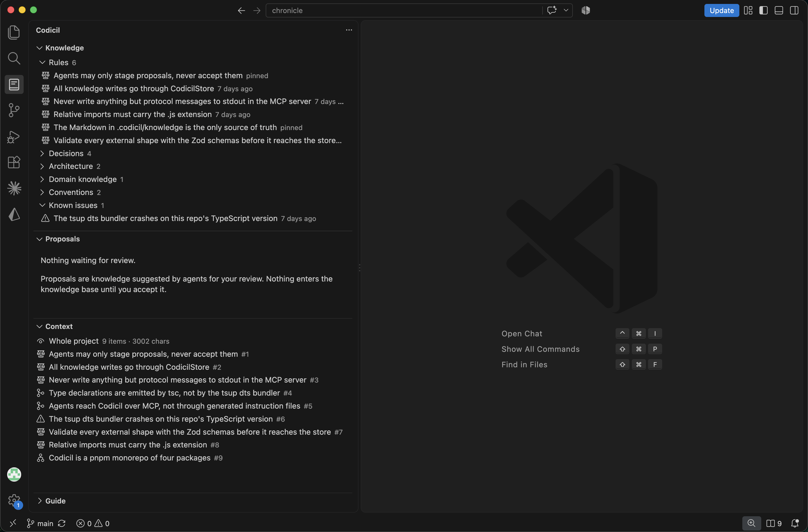Viewport: 808px width, 532px height.
Task: Expand the Architecture group
Action: coord(42,166)
